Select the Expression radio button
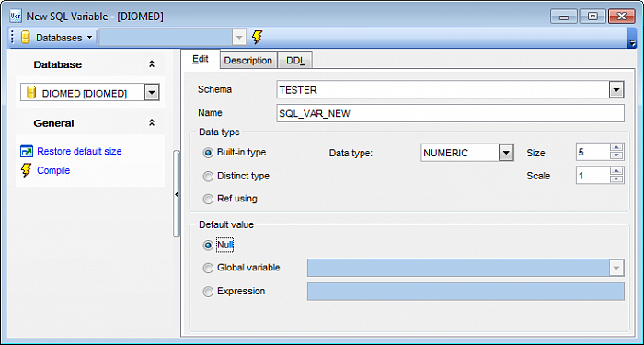Screen dimensions: 644x345 [x=209, y=292]
